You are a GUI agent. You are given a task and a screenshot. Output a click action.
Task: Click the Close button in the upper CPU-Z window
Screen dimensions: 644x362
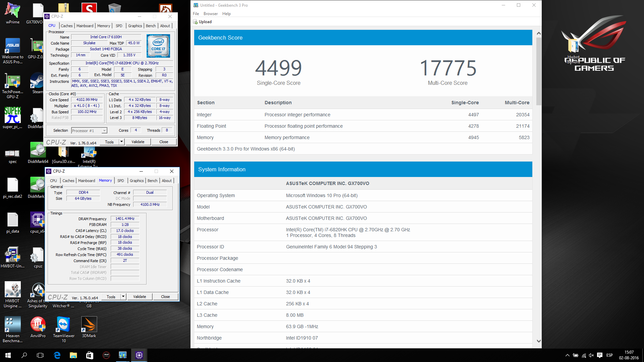[164, 142]
